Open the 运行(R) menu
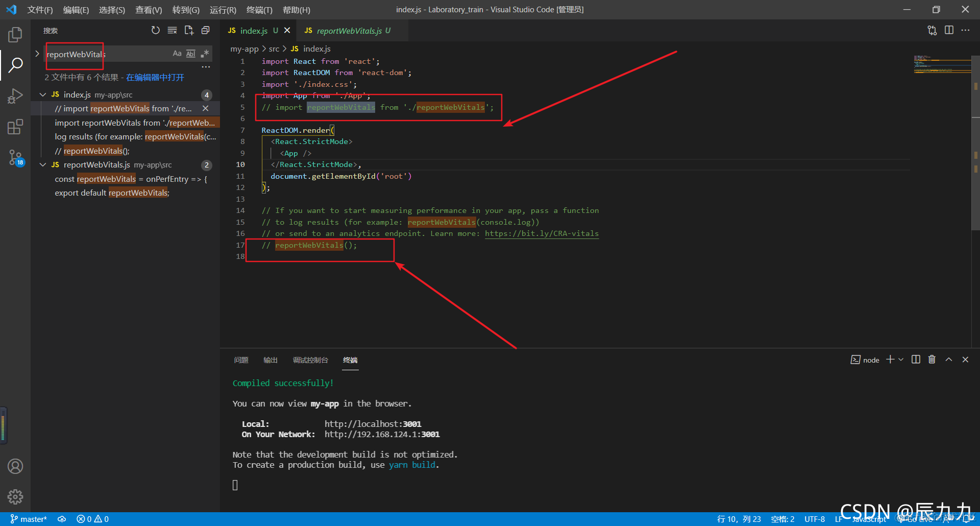The height and width of the screenshot is (526, 980). click(223, 10)
